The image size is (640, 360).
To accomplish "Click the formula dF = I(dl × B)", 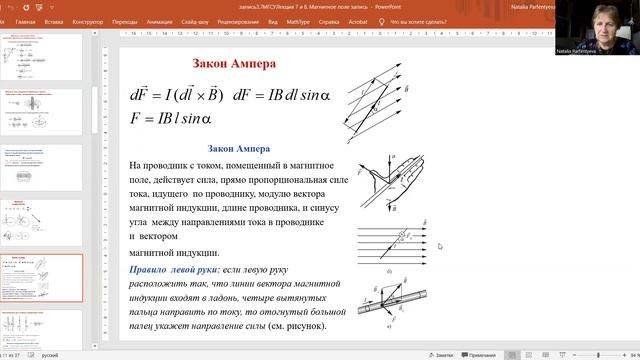I will pos(177,94).
